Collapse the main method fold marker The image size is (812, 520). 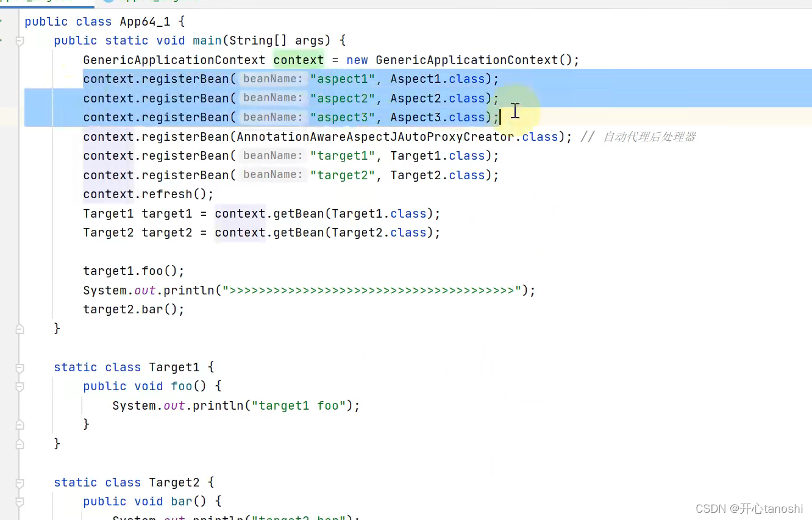[x=20, y=41]
